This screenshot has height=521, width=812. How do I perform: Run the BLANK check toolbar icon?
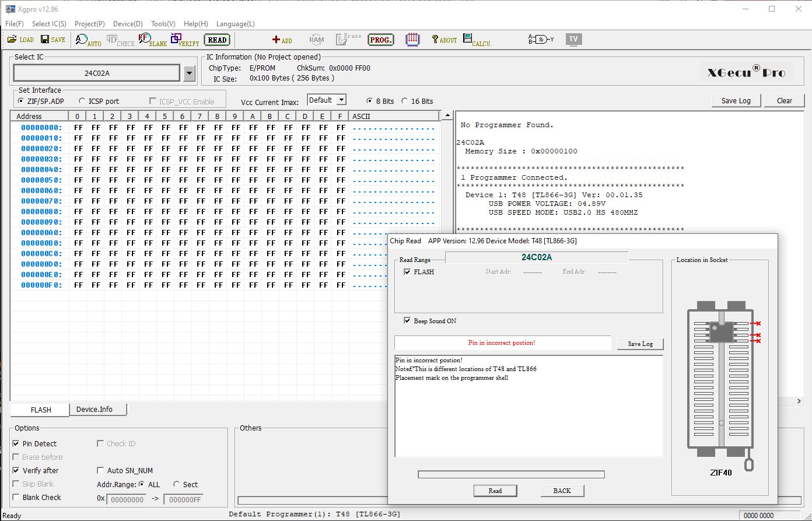pos(153,40)
